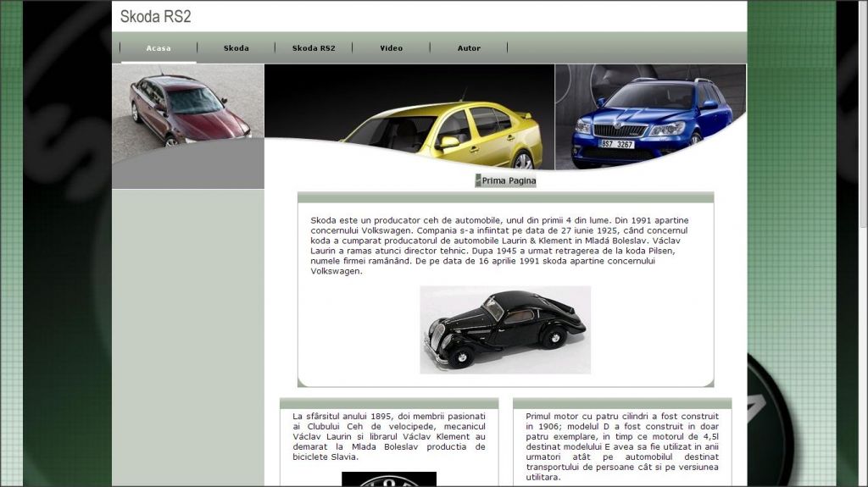Open the Video page tab
868x487 pixels.
point(392,48)
